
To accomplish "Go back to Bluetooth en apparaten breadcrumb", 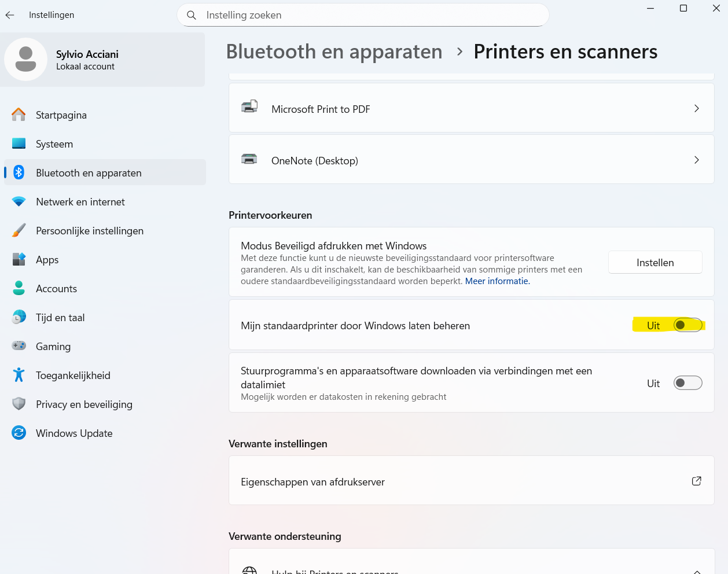I will click(334, 51).
